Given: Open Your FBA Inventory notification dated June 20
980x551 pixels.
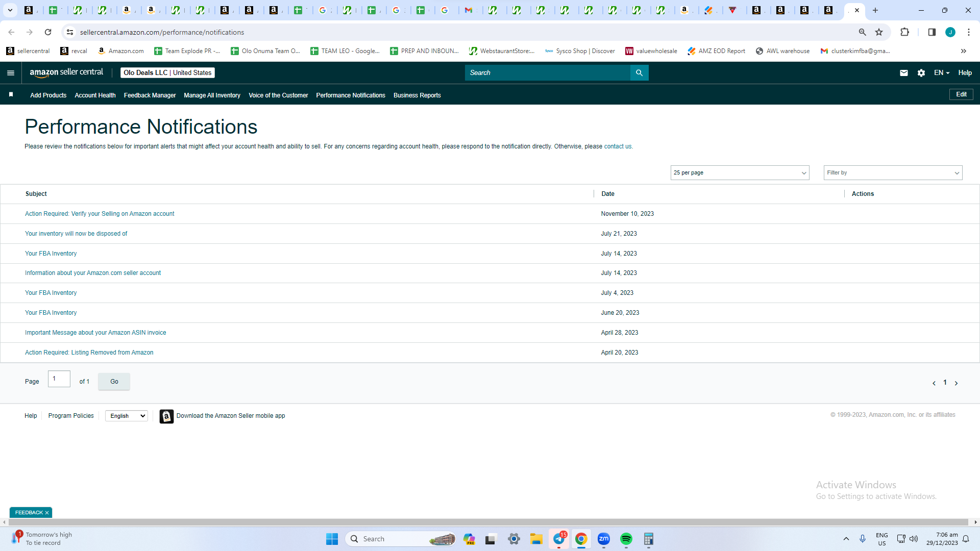Looking at the screenshot, I should (51, 313).
